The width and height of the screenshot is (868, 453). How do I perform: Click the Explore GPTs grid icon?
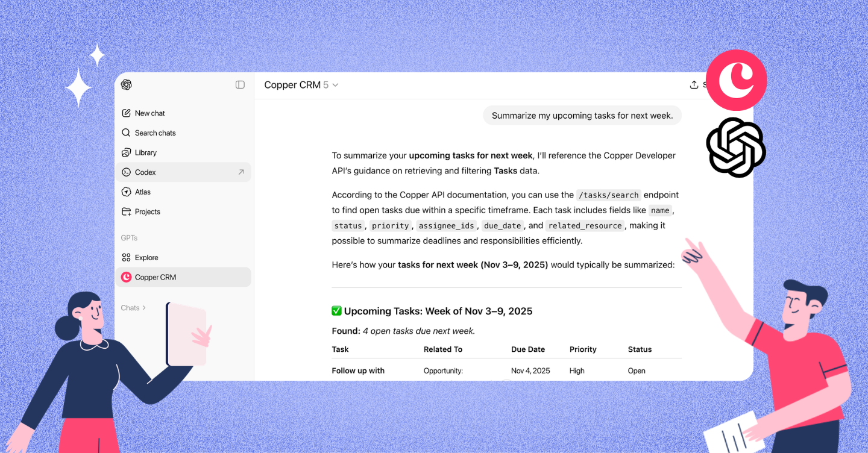(126, 258)
